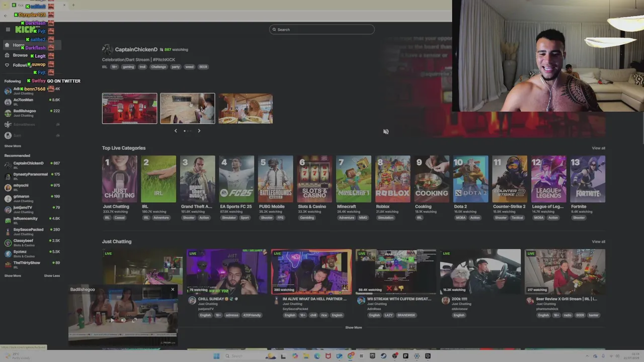Open the Roblox category card

393,179
